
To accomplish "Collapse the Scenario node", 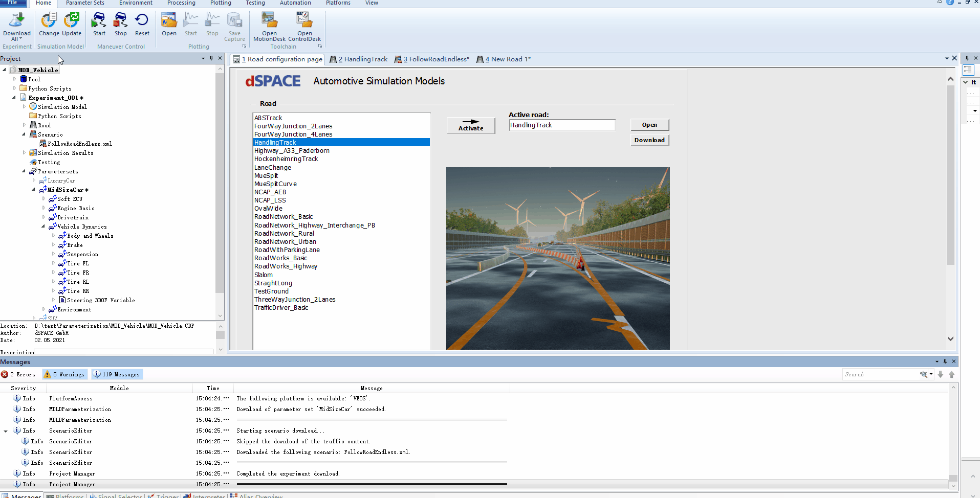I will coord(24,134).
